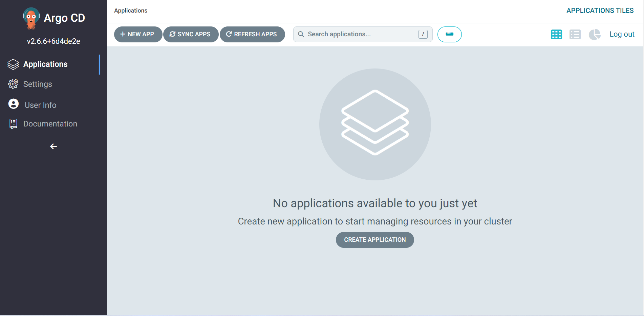Click the Refresh Apps button
644x316 pixels.
pos(252,34)
